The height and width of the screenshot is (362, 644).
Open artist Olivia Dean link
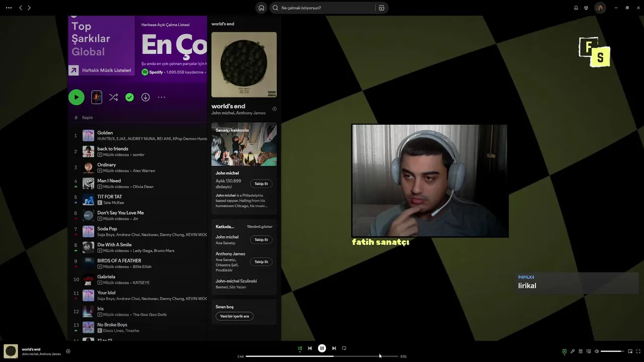(143, 187)
